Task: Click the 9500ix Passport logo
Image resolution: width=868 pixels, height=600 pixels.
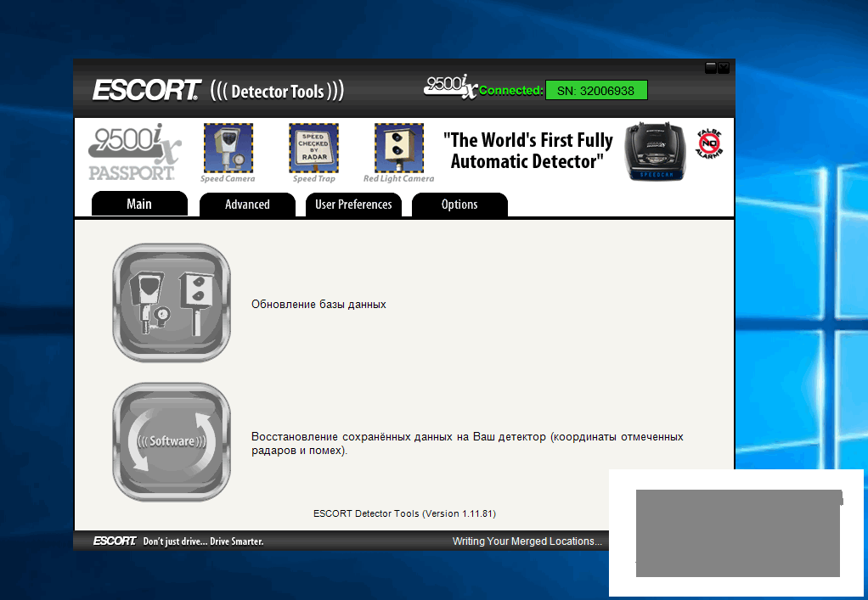Action: (x=134, y=152)
